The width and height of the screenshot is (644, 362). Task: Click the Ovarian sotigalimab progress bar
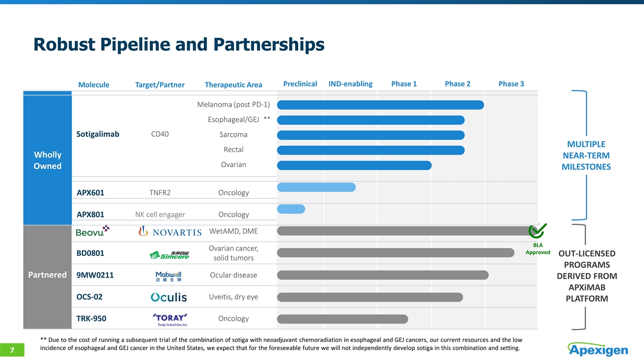pos(354,165)
